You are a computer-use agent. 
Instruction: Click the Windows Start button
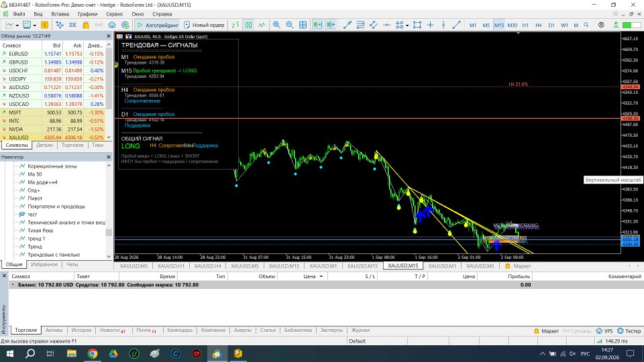point(10,353)
